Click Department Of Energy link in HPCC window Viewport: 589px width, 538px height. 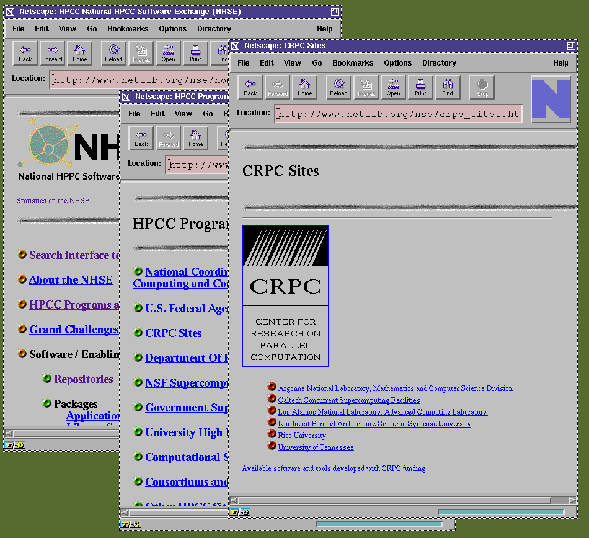pyautogui.click(x=187, y=358)
